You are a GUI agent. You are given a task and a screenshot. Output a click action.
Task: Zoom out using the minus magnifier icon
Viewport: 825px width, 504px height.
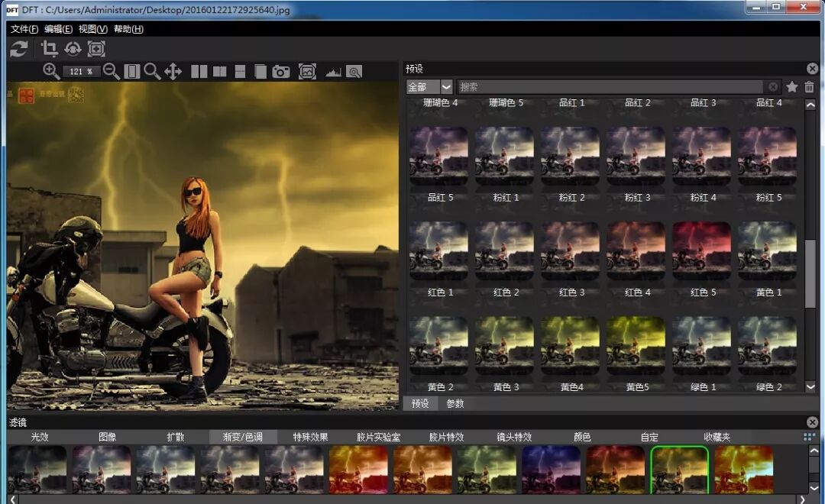coord(111,70)
